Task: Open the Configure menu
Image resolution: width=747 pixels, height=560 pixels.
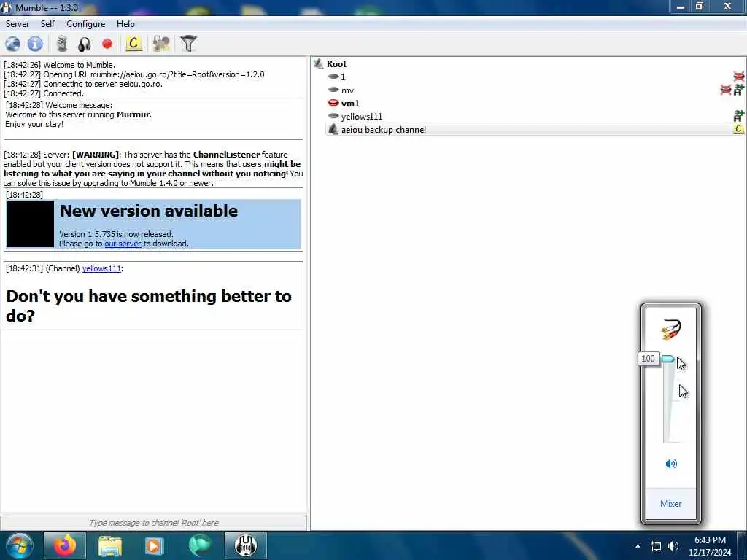Action: [86, 24]
